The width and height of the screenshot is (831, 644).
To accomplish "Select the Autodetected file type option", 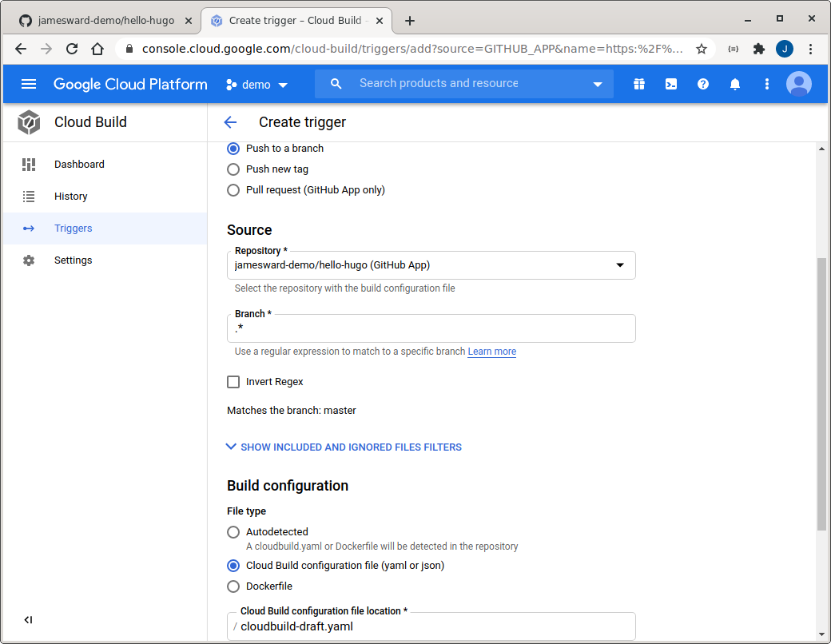I will (233, 532).
